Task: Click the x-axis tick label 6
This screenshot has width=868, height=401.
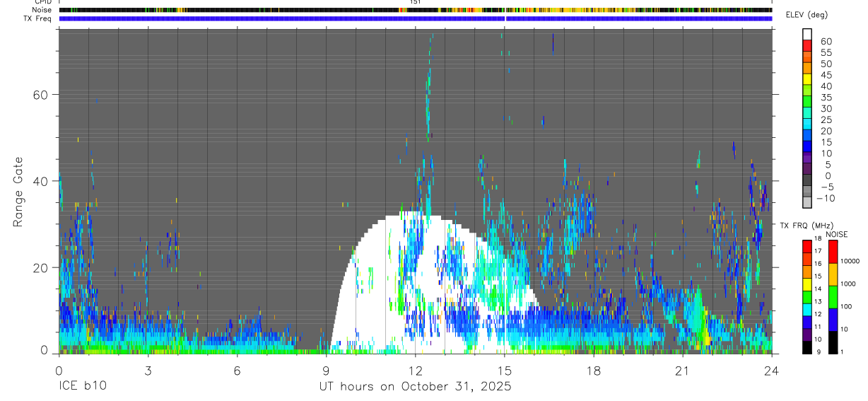Action: point(237,371)
